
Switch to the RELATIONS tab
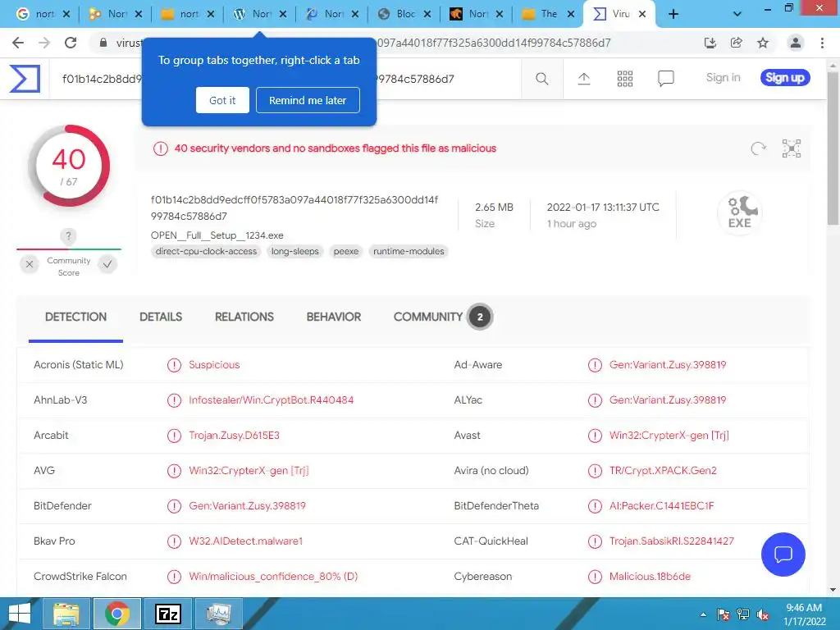244,317
